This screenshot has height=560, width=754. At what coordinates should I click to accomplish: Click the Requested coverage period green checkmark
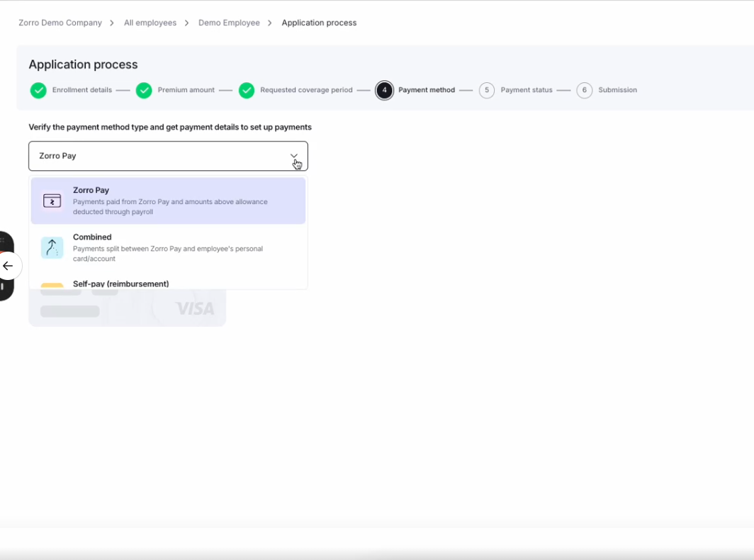[x=247, y=90]
